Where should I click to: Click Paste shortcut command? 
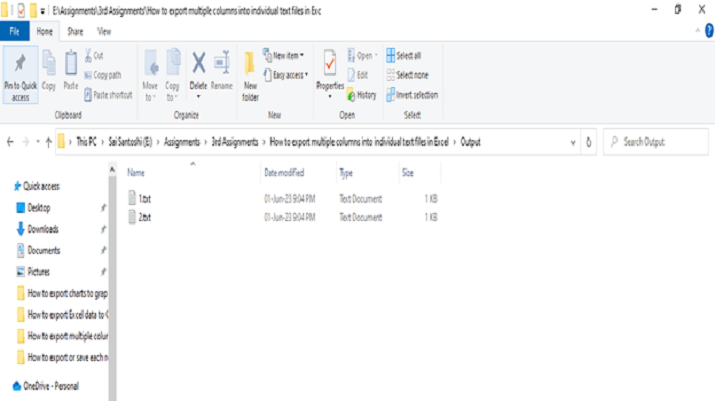pos(108,95)
